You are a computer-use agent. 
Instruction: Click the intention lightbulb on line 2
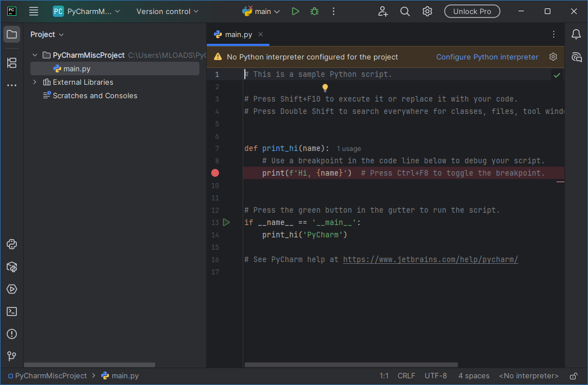pos(325,88)
